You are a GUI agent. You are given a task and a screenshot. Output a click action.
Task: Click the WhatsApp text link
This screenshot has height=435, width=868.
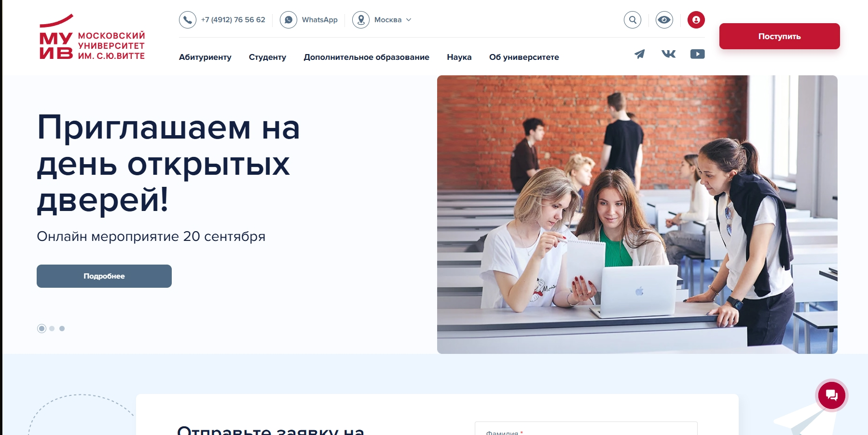[x=320, y=20]
